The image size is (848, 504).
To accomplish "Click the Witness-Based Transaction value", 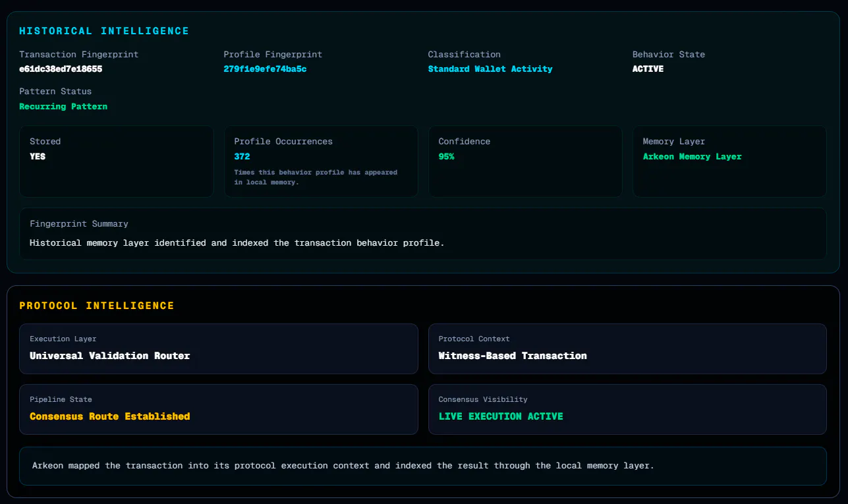I will (513, 356).
